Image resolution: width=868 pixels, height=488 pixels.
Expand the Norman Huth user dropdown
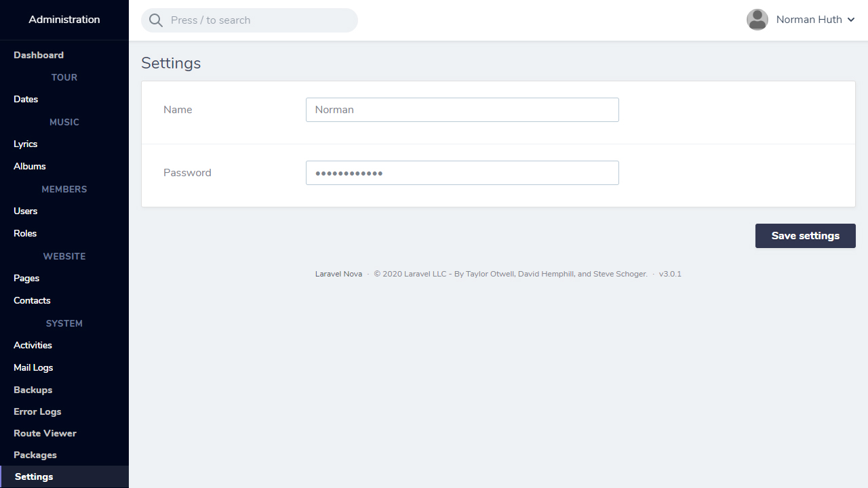click(814, 20)
